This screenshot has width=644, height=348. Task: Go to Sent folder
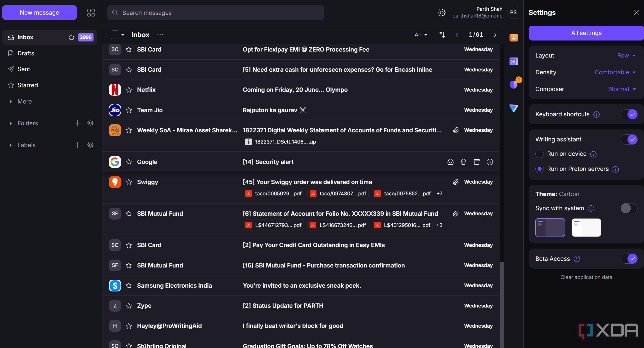[49, 69]
